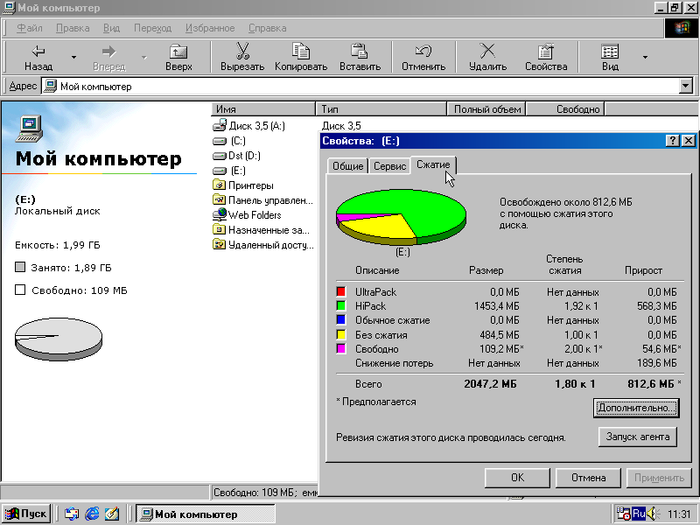Viewport: 700px width, 525px height.
Task: Click the Копировать (Copy) toolbar icon
Action: coord(300,51)
